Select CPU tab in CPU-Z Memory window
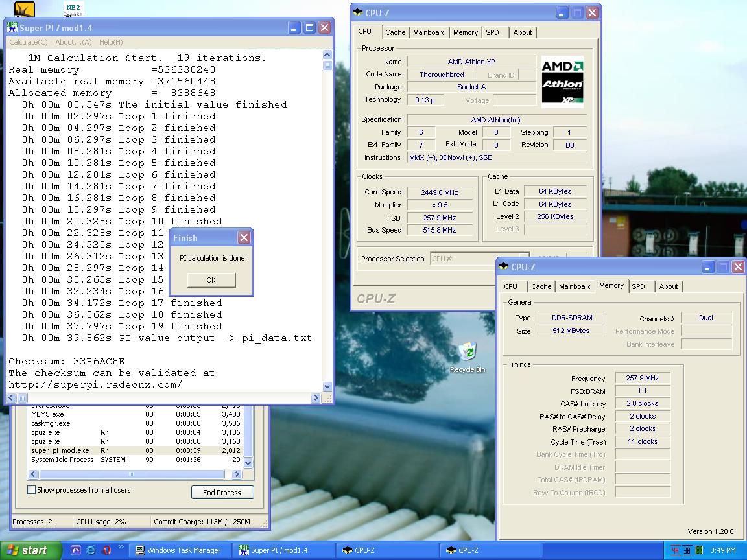747x560 pixels. point(511,286)
